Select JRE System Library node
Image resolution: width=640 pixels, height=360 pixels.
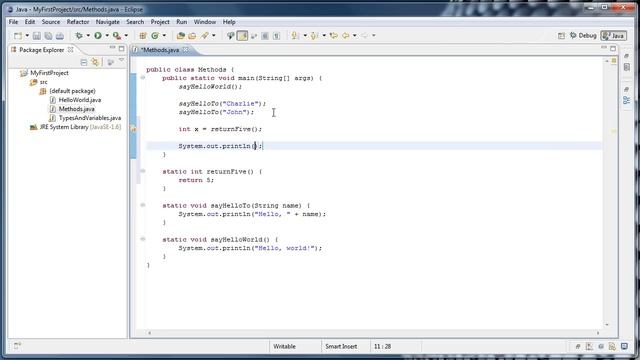point(76,127)
